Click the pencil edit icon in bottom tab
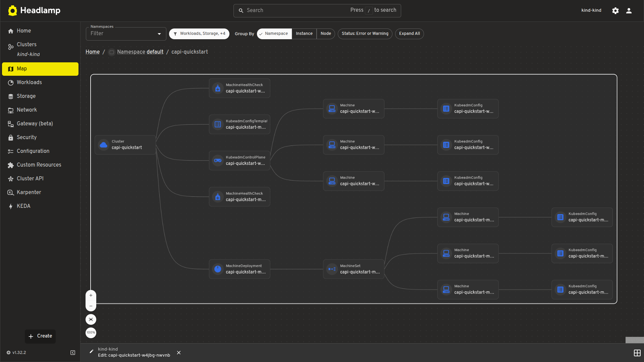The width and height of the screenshot is (644, 362). point(92,352)
